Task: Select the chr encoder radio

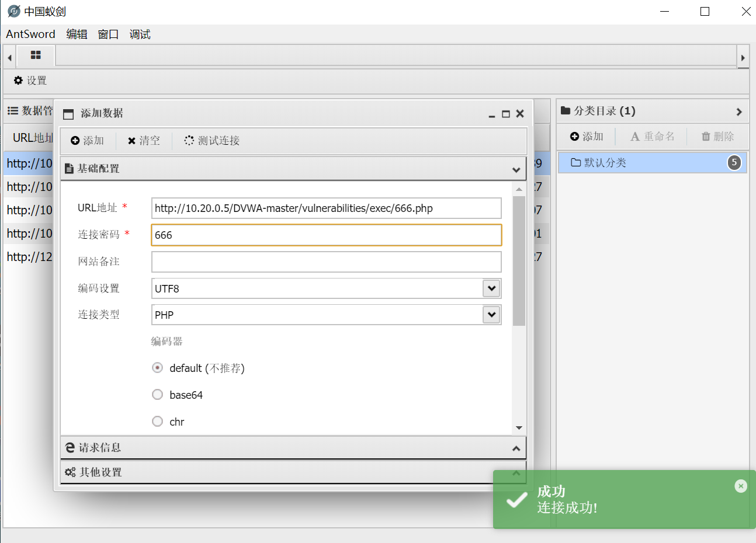Action: [157, 422]
